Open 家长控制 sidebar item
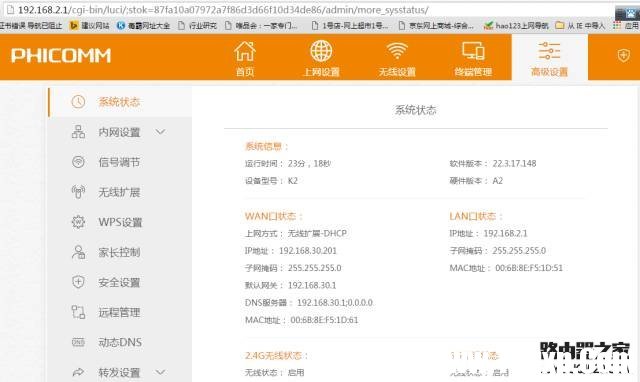 [x=120, y=252]
